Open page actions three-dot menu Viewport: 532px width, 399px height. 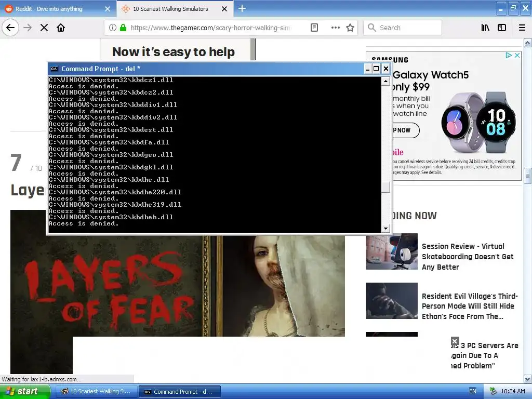[x=335, y=28]
